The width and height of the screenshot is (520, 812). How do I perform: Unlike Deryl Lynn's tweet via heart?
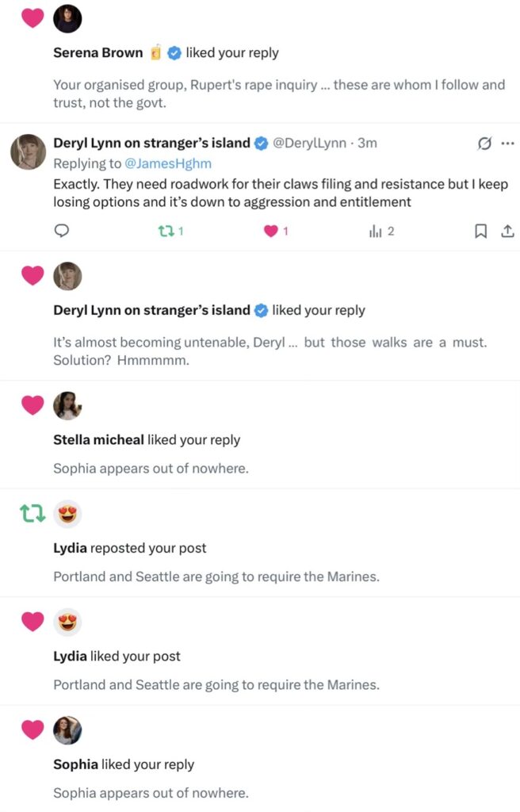tap(271, 232)
